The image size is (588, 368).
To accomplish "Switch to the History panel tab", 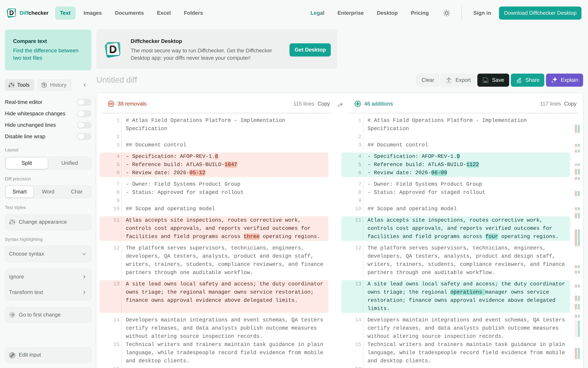I will pyautogui.click(x=55, y=85).
